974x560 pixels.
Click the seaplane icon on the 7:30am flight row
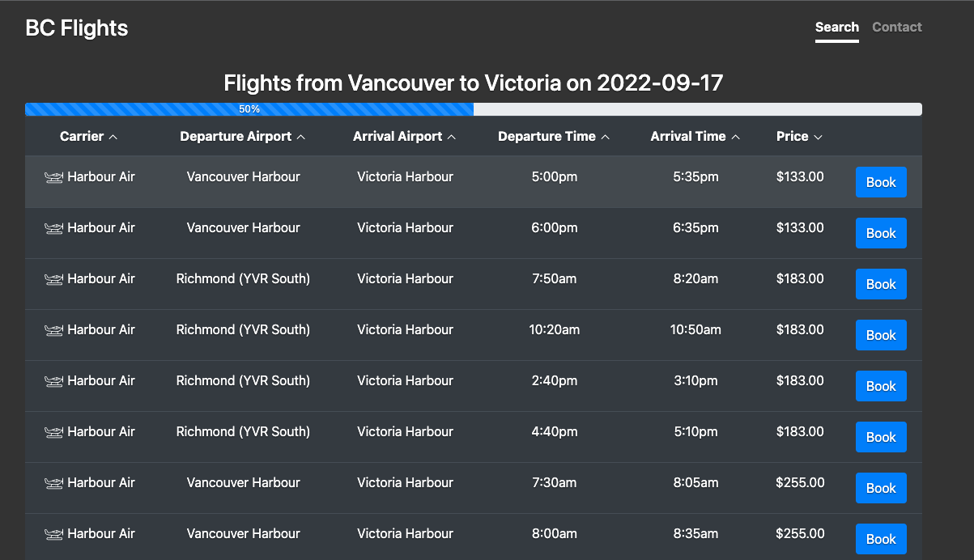click(x=53, y=482)
